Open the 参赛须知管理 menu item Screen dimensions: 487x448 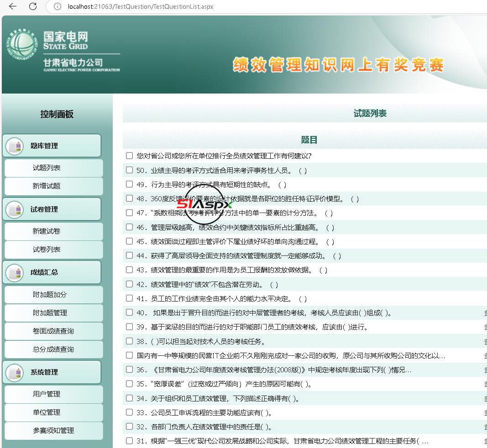pyautogui.click(x=53, y=431)
